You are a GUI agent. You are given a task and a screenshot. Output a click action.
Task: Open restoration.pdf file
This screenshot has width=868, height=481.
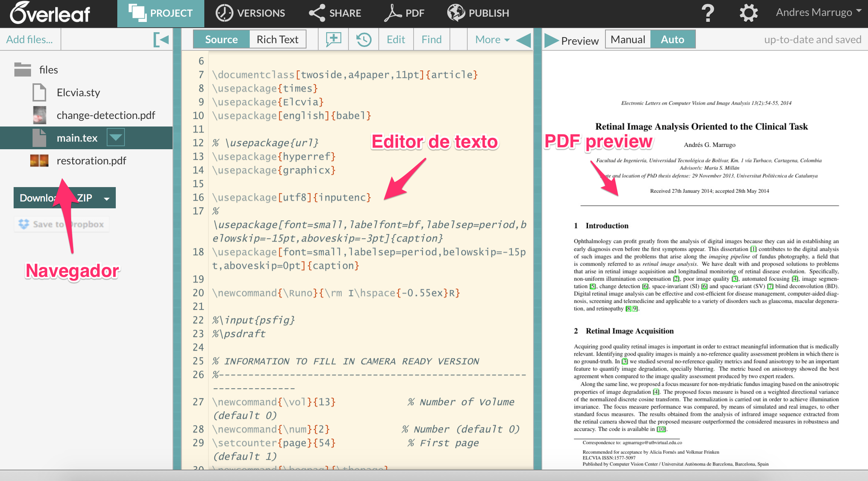coord(92,161)
